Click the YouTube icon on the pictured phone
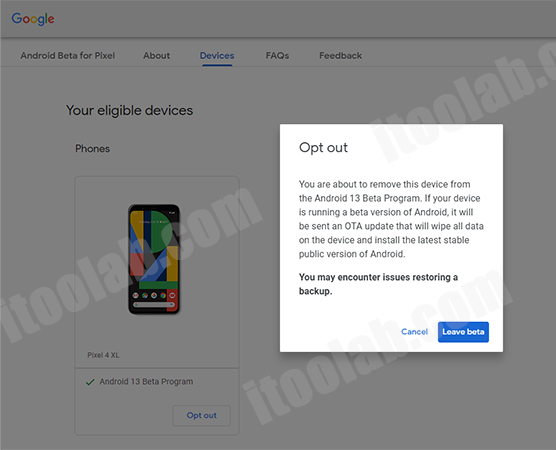The height and width of the screenshot is (450, 556). pyautogui.click(x=172, y=295)
